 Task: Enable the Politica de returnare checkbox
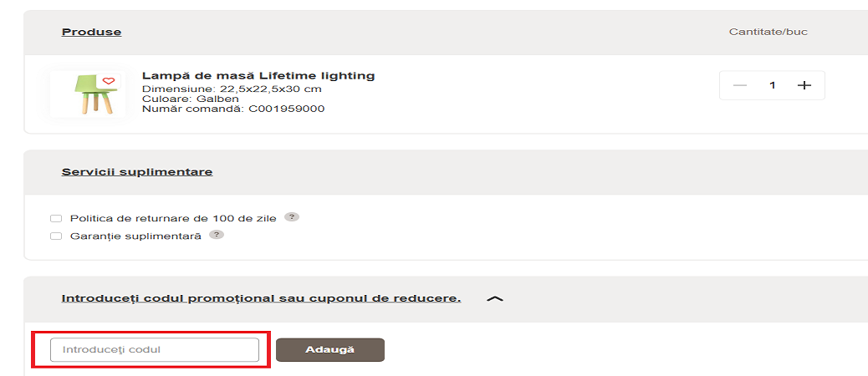tap(56, 218)
